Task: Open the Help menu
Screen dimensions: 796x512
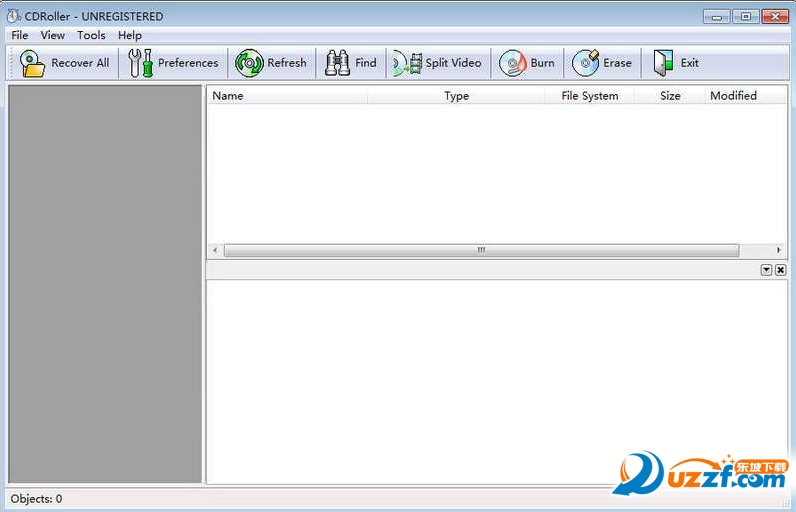Action: point(130,35)
